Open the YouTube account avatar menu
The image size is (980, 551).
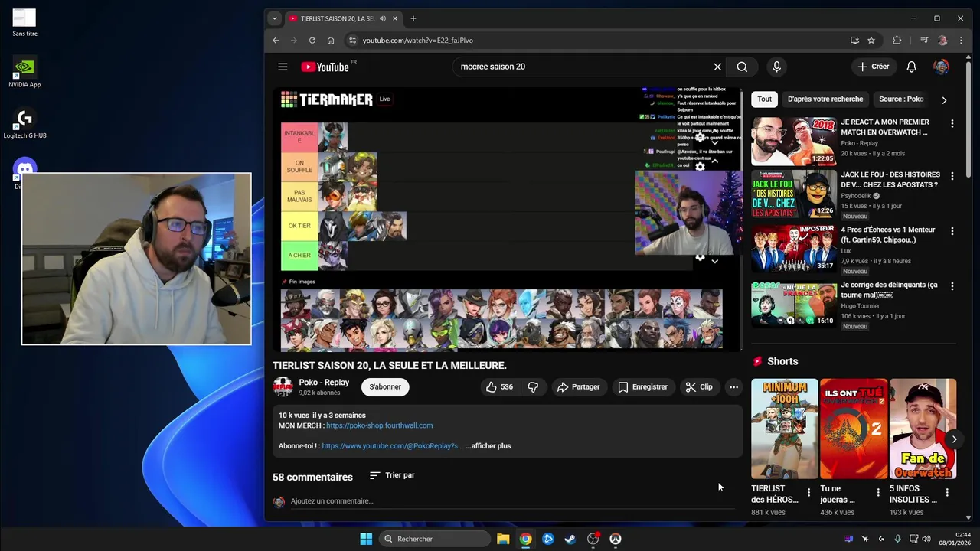941,67
